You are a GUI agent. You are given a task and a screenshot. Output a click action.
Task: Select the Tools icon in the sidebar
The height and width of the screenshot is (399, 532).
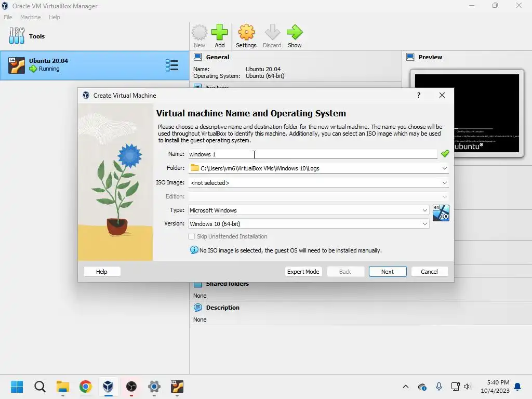pos(17,36)
